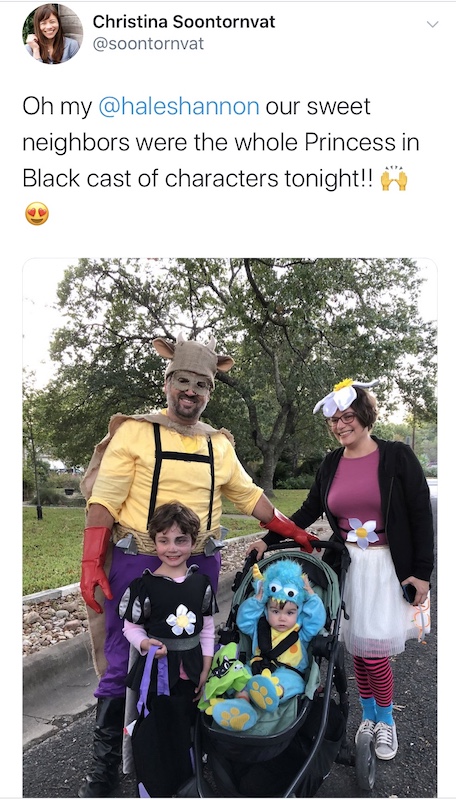Click the woman's striped pink leggings

click(374, 680)
